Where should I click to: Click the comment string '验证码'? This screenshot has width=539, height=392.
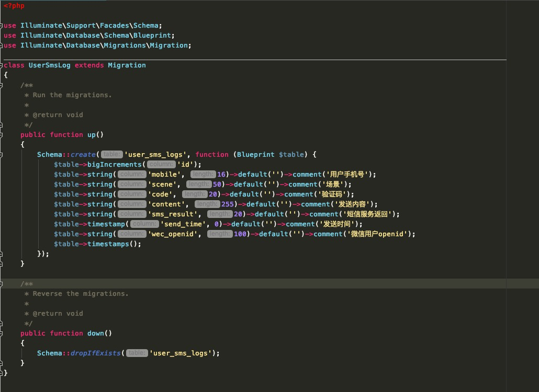tap(332, 194)
